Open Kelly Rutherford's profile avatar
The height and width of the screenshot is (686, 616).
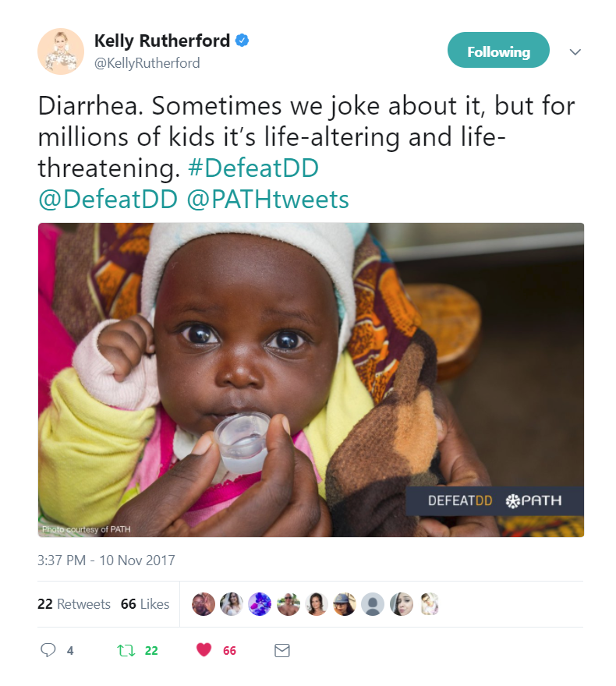pos(61,51)
